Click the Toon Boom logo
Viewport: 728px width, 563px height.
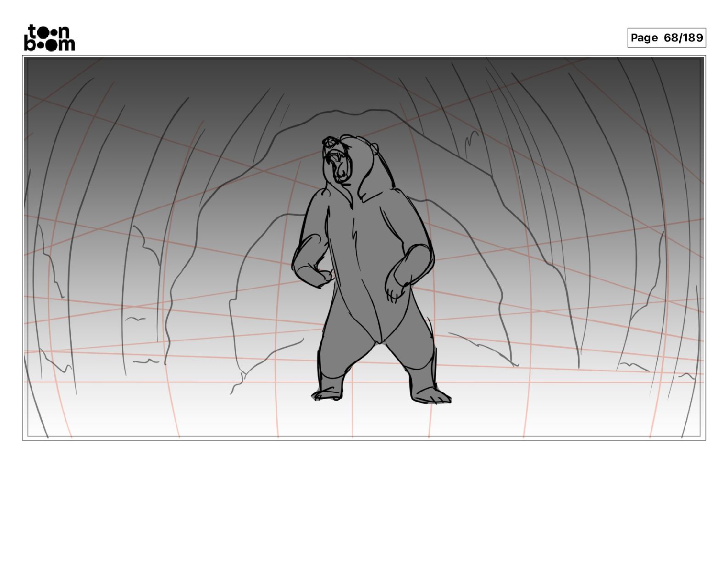pos(49,38)
